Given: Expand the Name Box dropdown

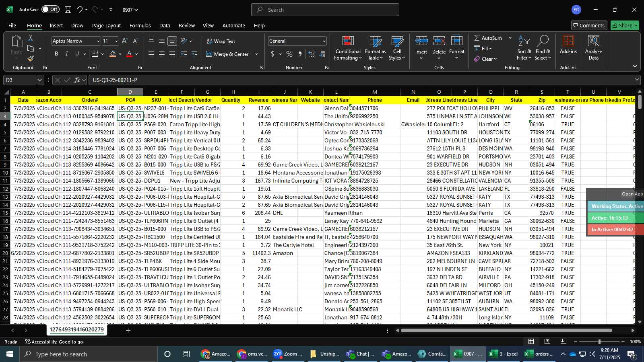Looking at the screenshot, I should click(x=39, y=80).
